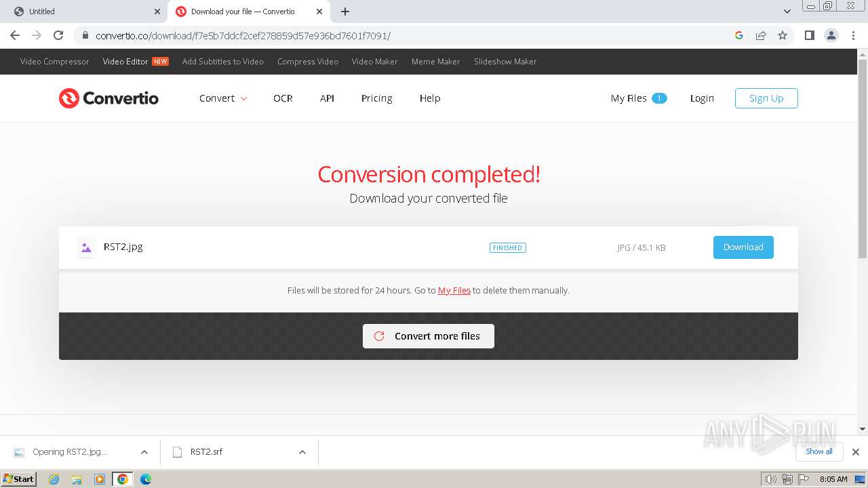Image resolution: width=868 pixels, height=488 pixels.
Task: Go forward in browser history
Action: [37, 35]
